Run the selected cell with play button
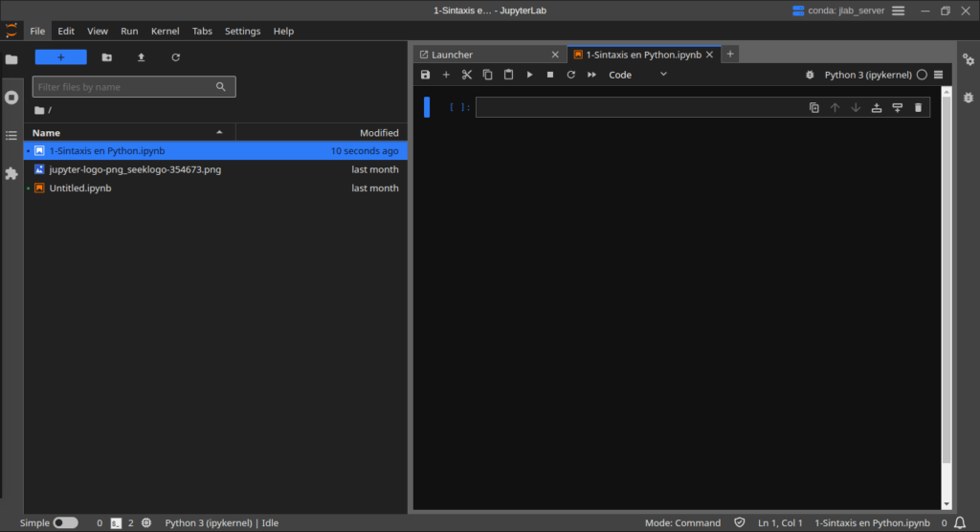Image resolution: width=980 pixels, height=532 pixels. 529,75
